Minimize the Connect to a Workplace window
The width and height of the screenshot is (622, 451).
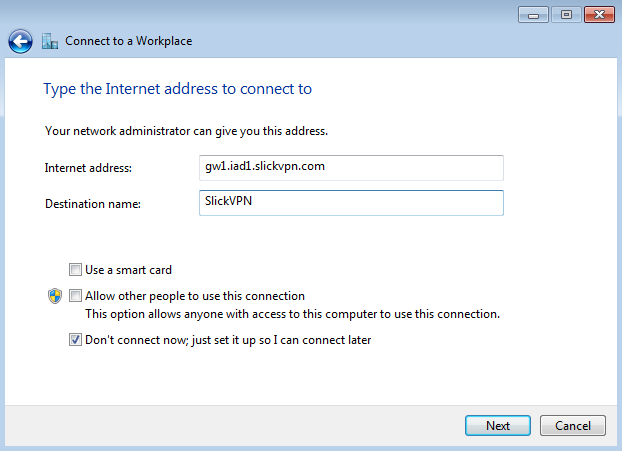533,15
